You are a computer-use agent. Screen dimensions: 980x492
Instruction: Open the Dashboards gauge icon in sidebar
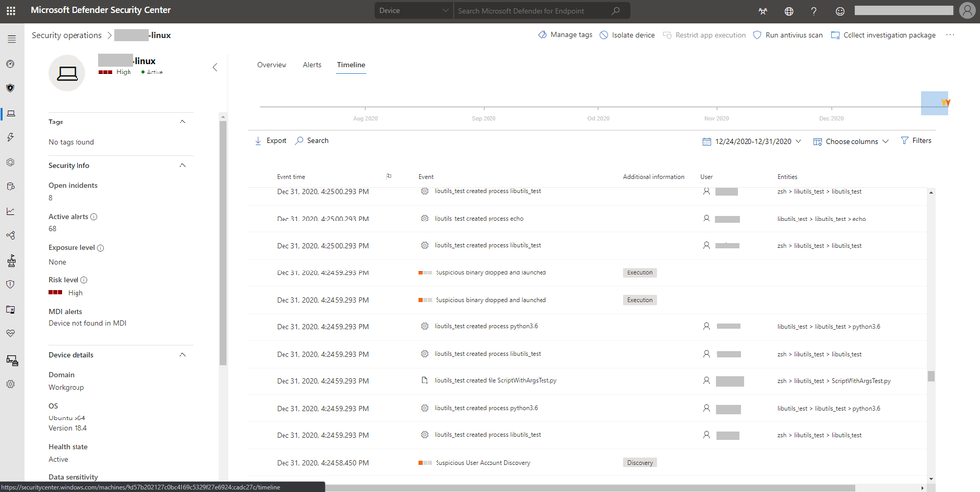pos(10,64)
